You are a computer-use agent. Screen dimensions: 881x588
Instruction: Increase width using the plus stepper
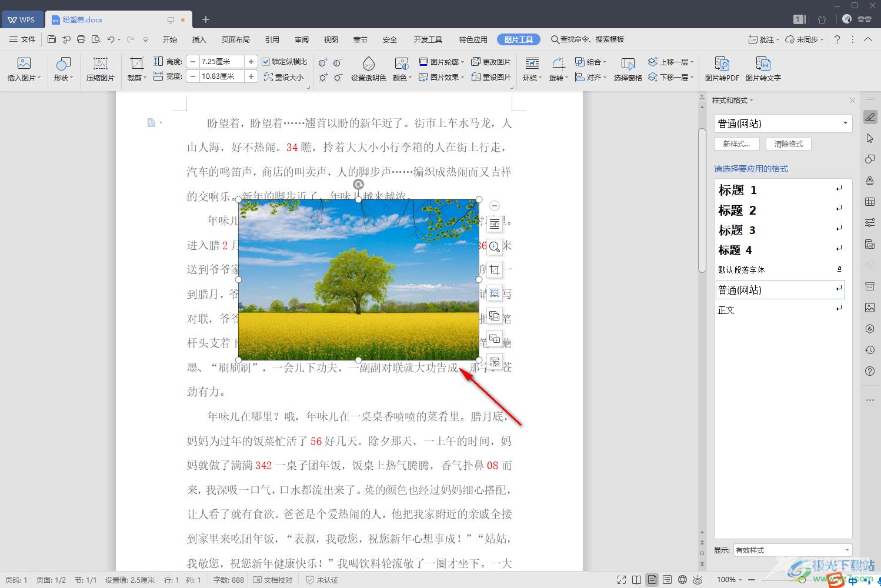coord(251,76)
